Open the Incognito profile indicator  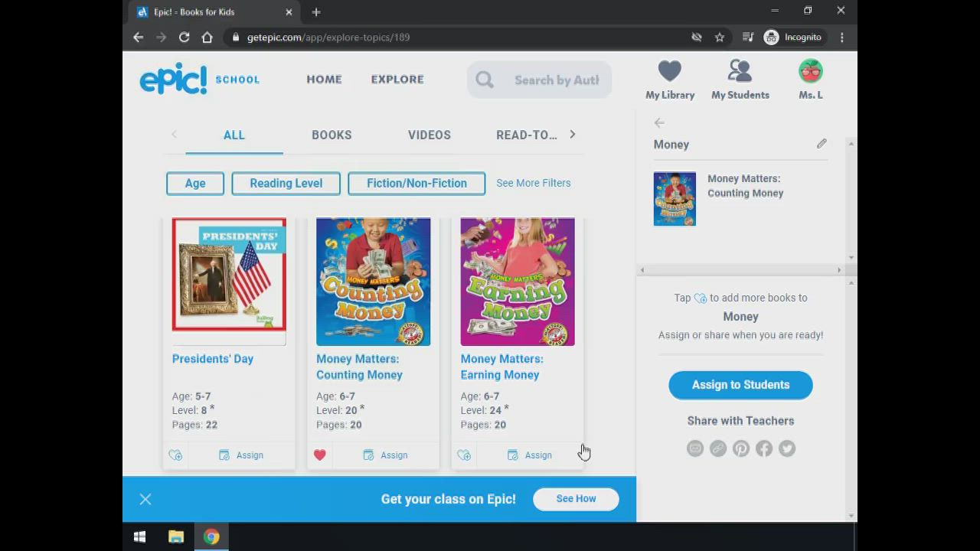793,37
